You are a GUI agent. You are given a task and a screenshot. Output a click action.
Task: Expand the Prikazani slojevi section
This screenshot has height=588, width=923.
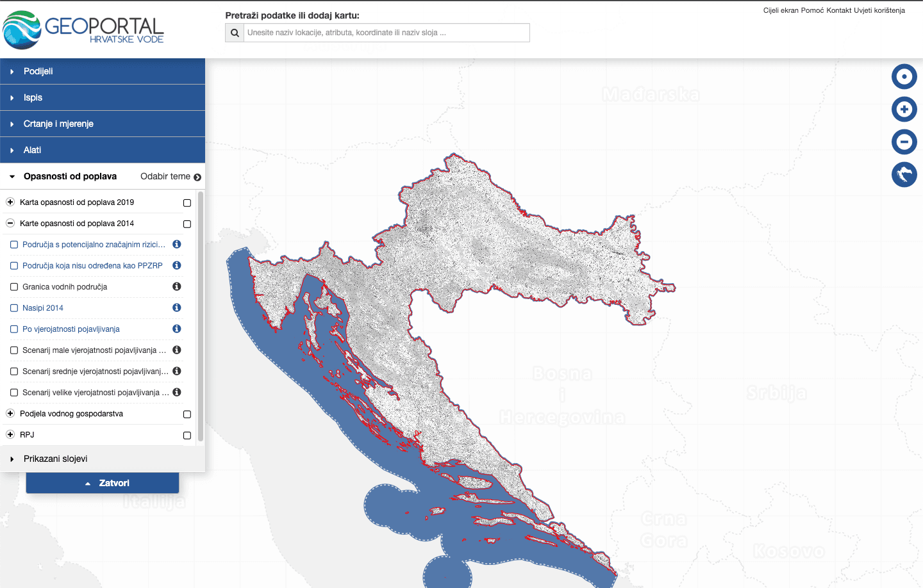[55, 459]
